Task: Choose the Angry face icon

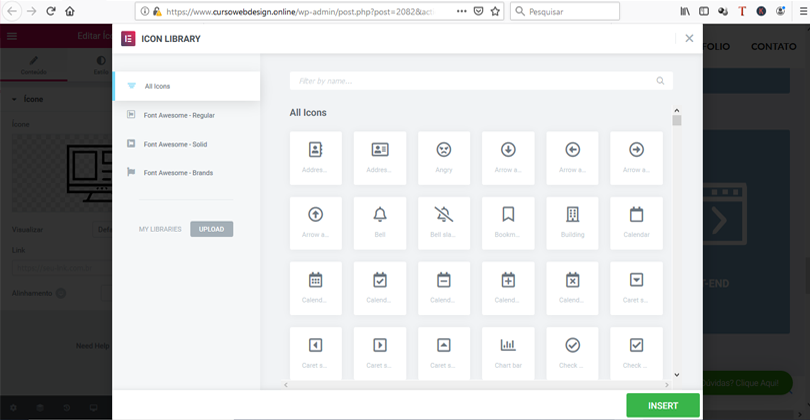Action: pos(444,158)
